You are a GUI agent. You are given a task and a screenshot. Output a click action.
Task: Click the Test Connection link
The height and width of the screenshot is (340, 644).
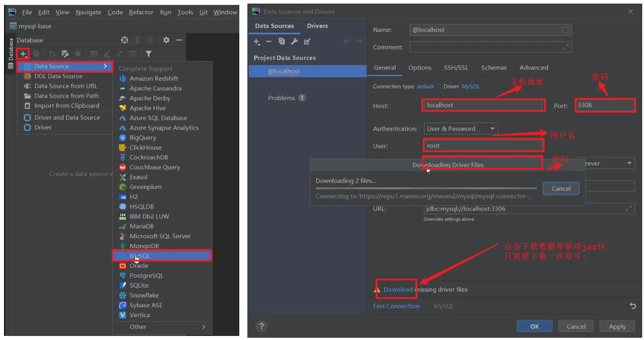pos(396,306)
